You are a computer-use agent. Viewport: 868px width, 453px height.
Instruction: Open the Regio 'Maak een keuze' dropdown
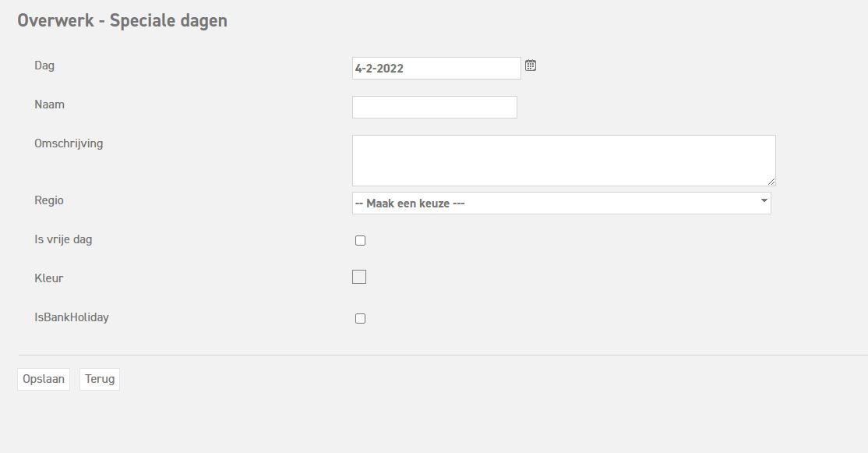(x=561, y=203)
